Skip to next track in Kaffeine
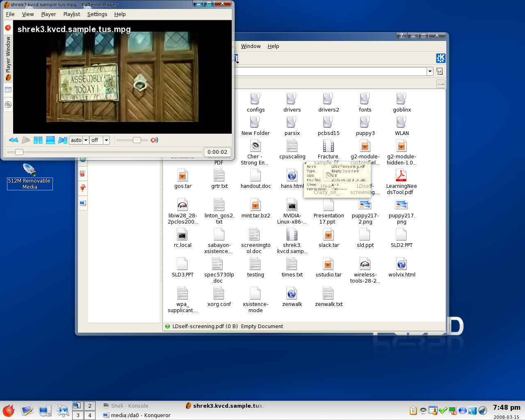The image size is (525, 420). [63, 140]
